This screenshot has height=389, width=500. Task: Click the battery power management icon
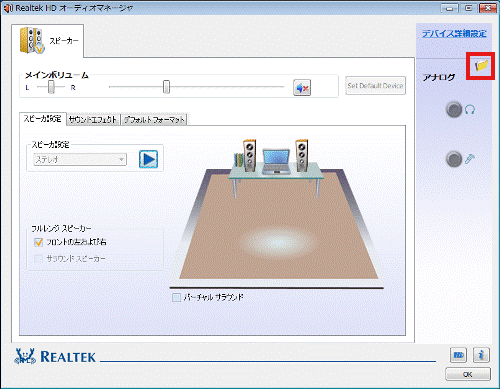[x=458, y=355]
